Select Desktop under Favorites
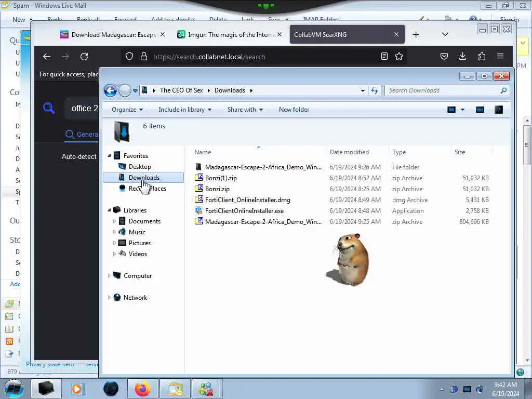The image size is (532, 399). click(140, 167)
